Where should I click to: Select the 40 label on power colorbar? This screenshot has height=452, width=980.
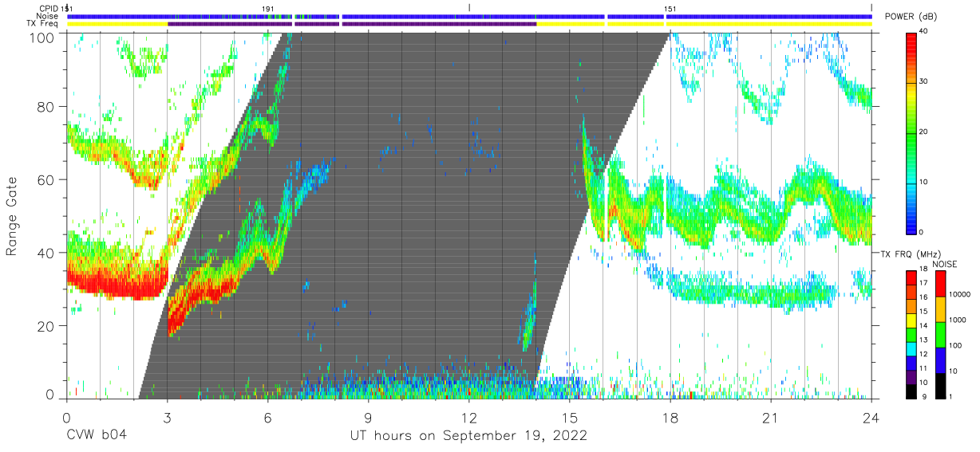(x=923, y=31)
